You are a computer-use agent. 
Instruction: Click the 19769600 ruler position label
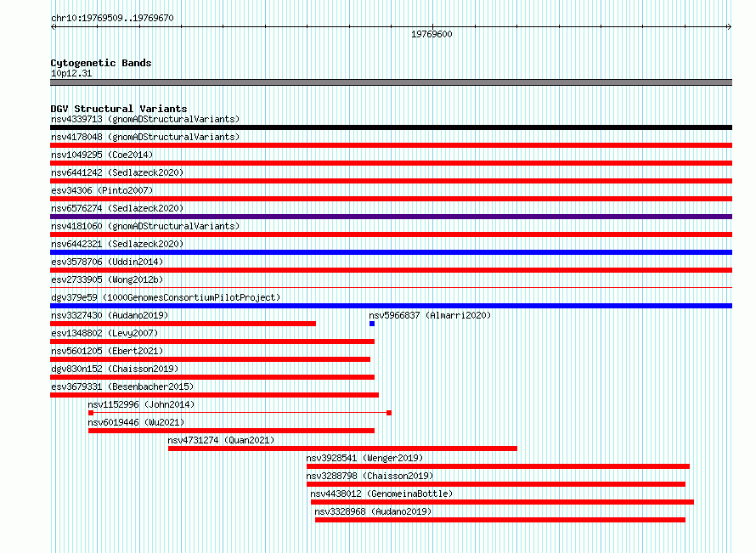[432, 34]
